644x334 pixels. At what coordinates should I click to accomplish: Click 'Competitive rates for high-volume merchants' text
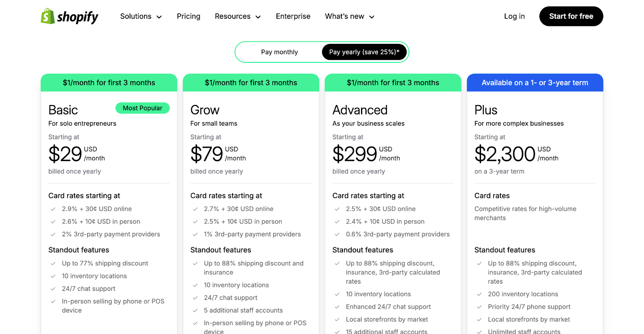525,213
